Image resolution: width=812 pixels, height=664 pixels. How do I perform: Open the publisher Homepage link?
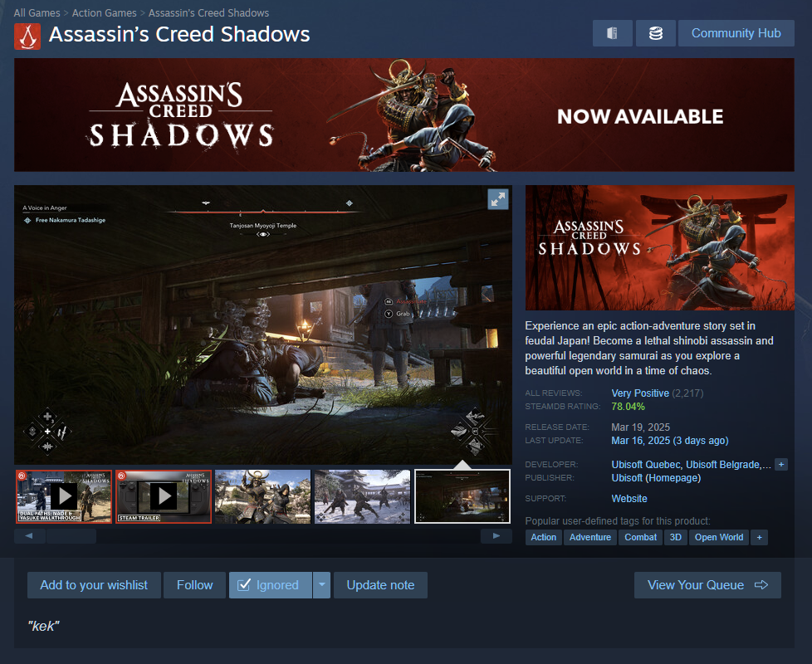coord(673,478)
